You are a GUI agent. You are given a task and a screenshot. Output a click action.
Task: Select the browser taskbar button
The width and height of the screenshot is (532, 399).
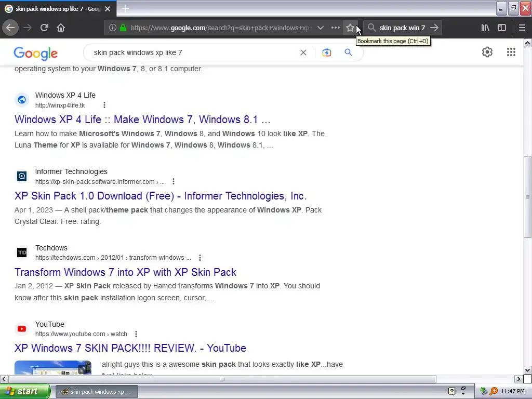97,392
